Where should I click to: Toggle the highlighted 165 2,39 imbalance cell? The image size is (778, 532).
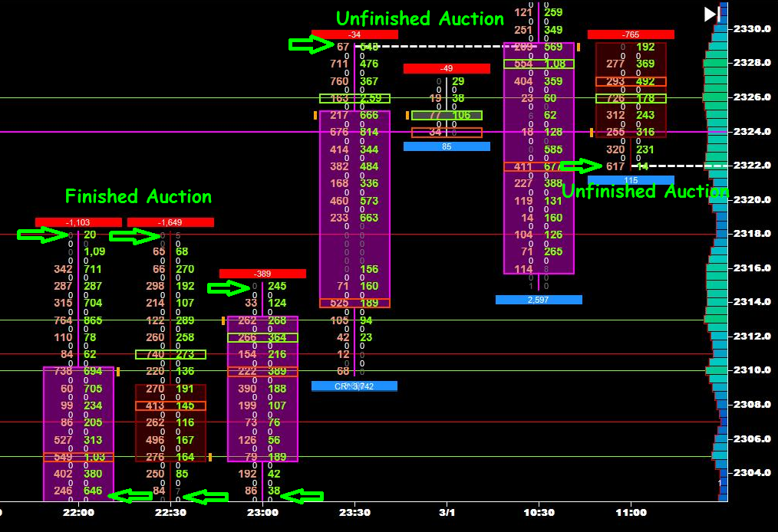(355, 98)
